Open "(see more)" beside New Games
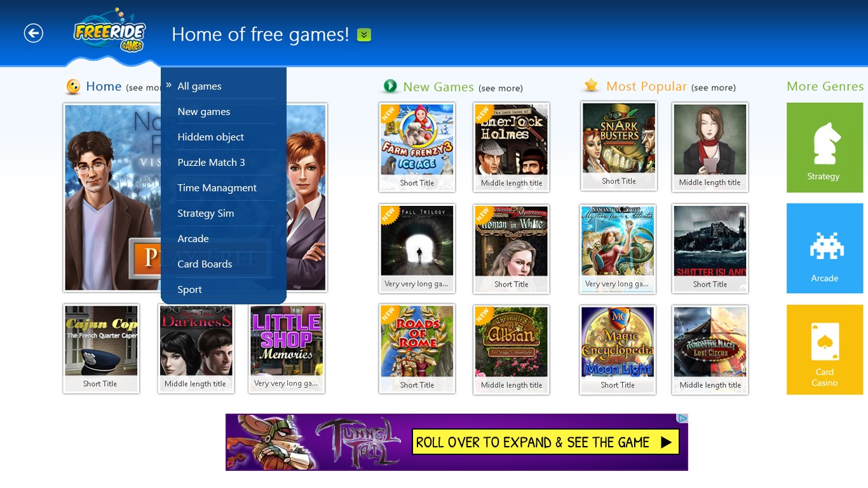Viewport: 868px width, 488px height. (501, 88)
